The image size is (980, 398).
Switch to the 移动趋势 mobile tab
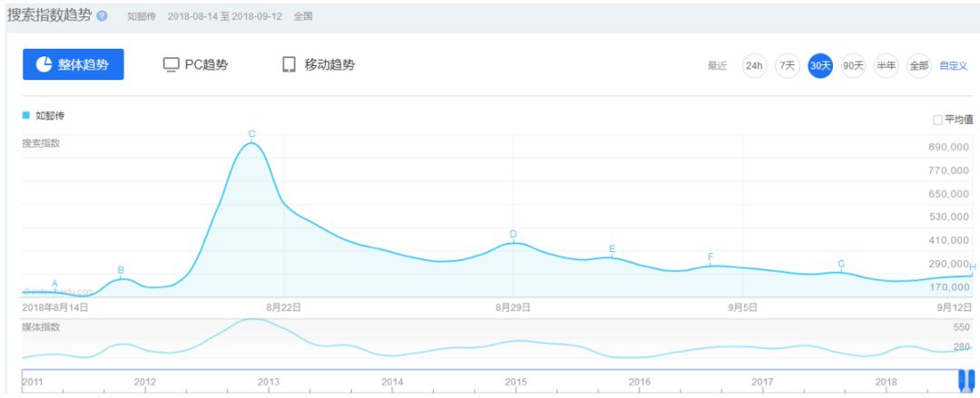coord(318,64)
